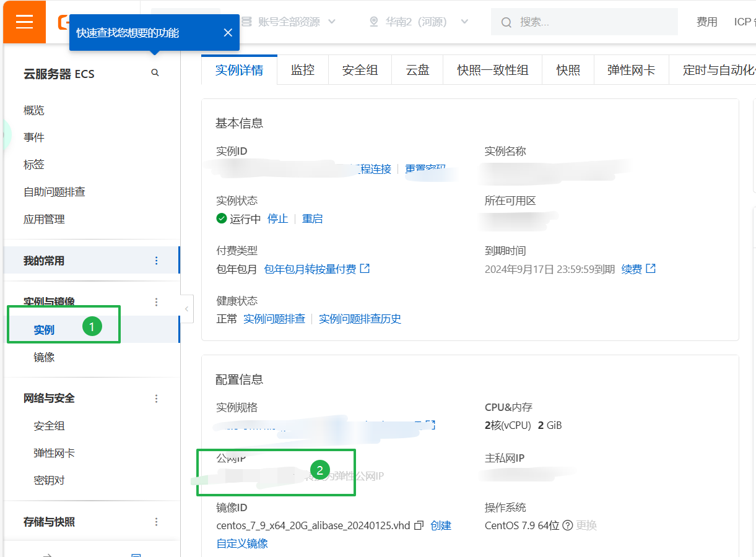Select 实例 in the sidebar
The image size is (756, 557).
coord(44,330)
